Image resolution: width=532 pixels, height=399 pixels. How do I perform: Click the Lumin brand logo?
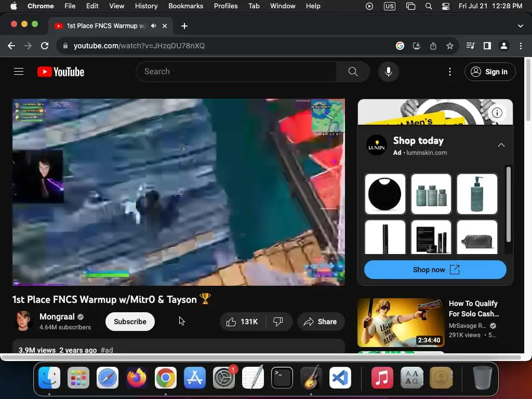[x=377, y=145]
